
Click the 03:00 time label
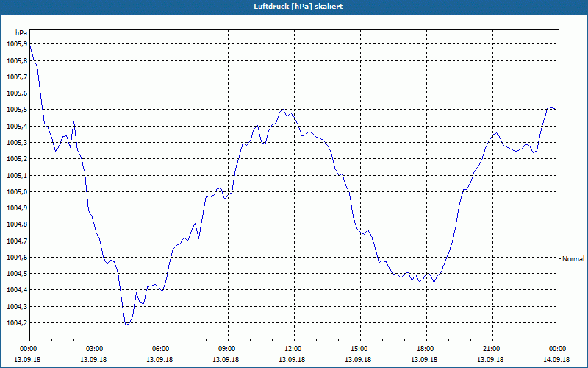click(x=96, y=349)
